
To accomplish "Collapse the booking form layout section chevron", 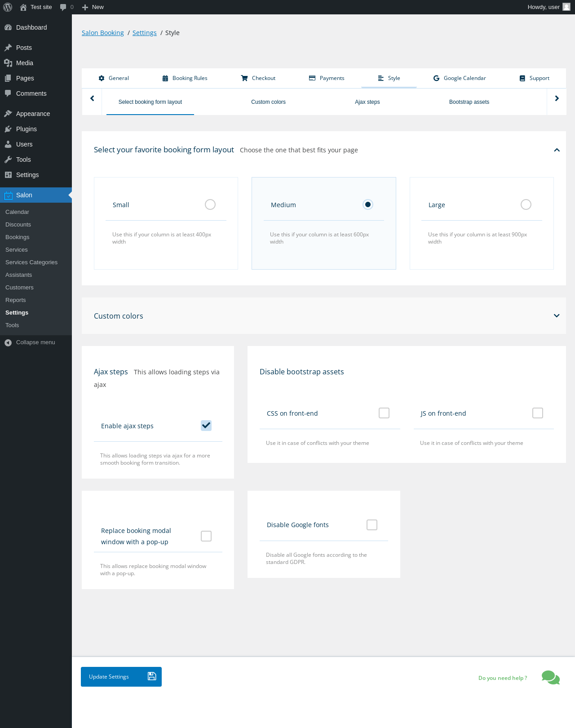I will 557,150.
